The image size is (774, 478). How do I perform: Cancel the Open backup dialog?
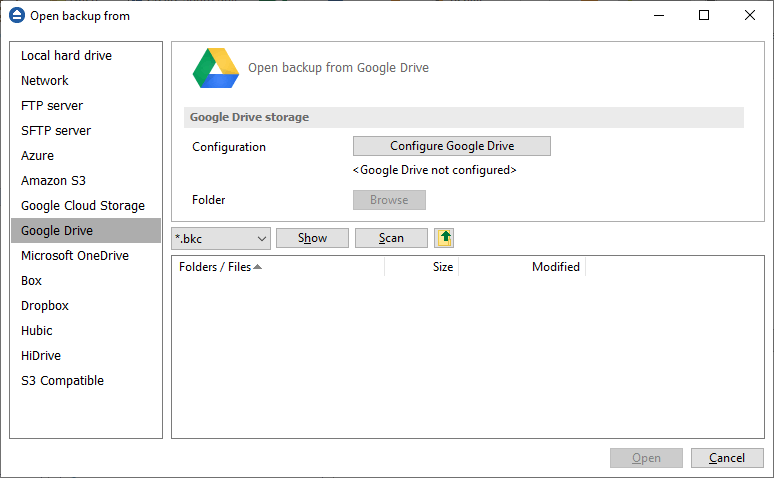point(727,458)
